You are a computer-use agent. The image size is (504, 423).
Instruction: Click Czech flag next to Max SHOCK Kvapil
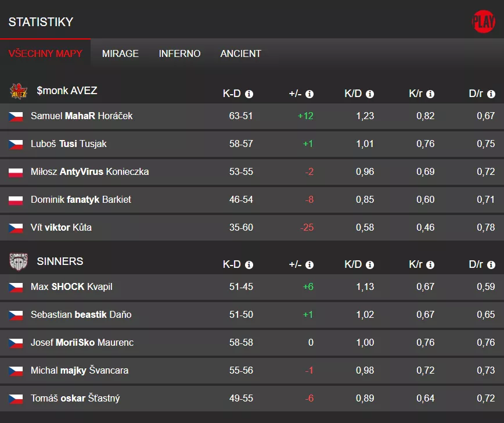(x=16, y=287)
